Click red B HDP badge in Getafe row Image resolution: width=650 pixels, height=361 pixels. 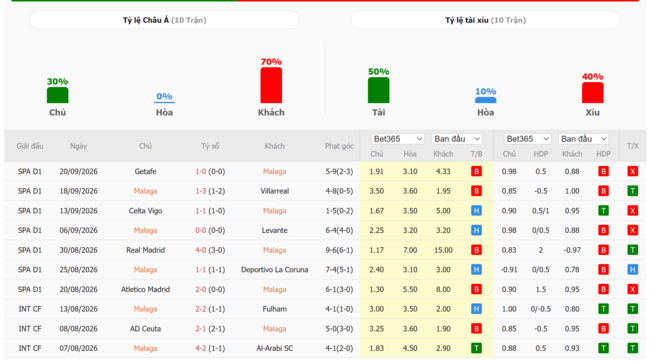click(x=604, y=172)
